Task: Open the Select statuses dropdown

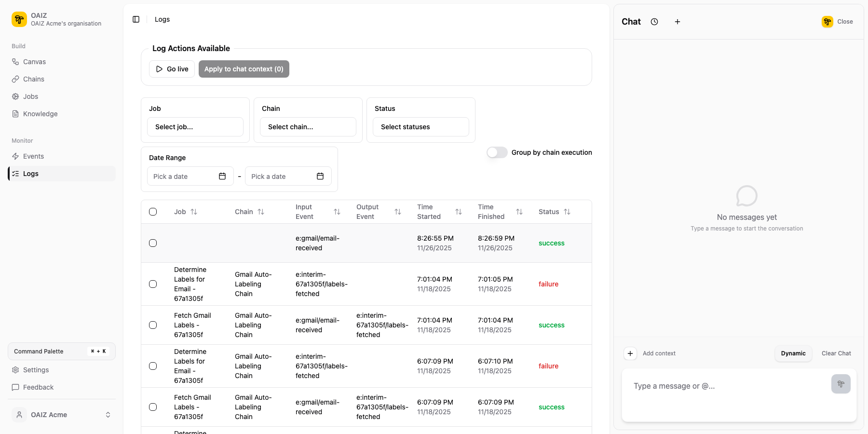Action: [x=420, y=127]
